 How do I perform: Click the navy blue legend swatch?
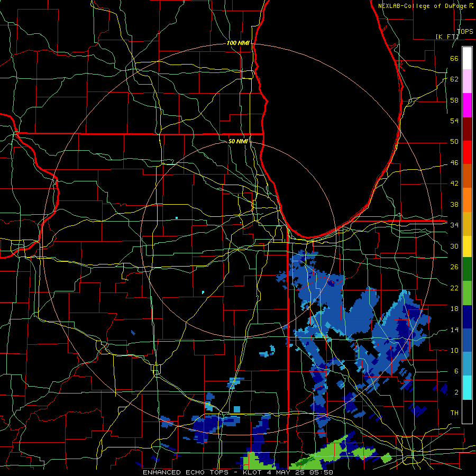pos(467,317)
